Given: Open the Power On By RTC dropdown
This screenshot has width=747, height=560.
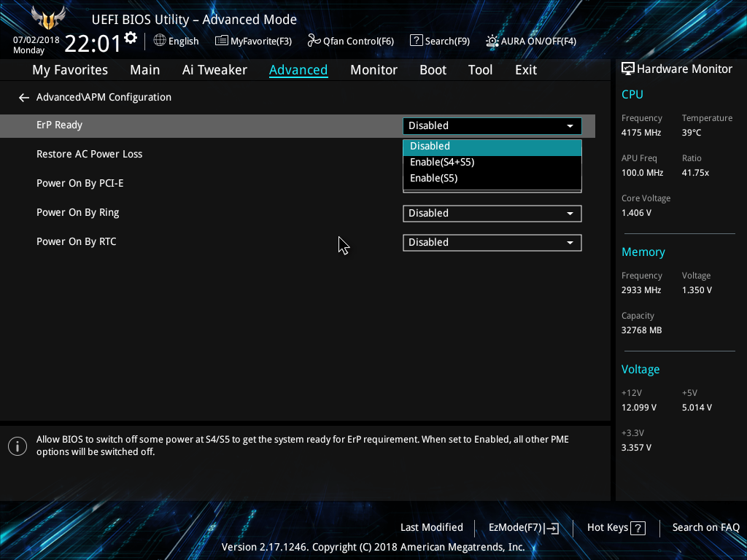Looking at the screenshot, I should 492,242.
